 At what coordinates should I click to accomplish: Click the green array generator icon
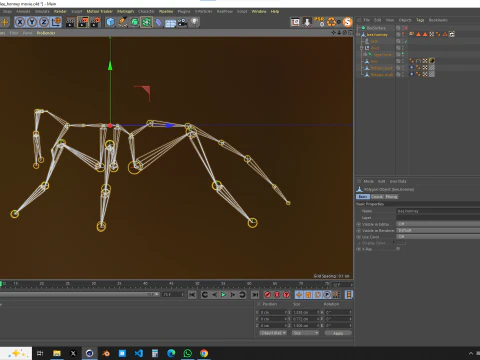(146, 22)
